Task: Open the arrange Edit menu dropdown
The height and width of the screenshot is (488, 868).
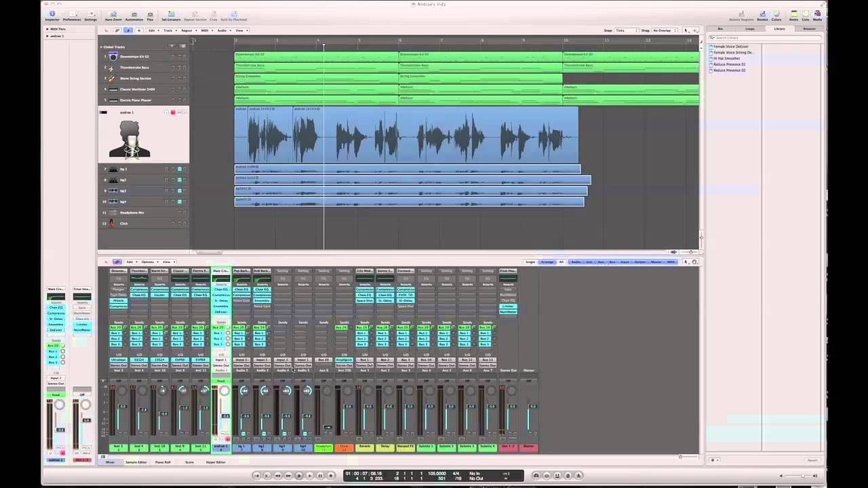Action: click(x=153, y=30)
